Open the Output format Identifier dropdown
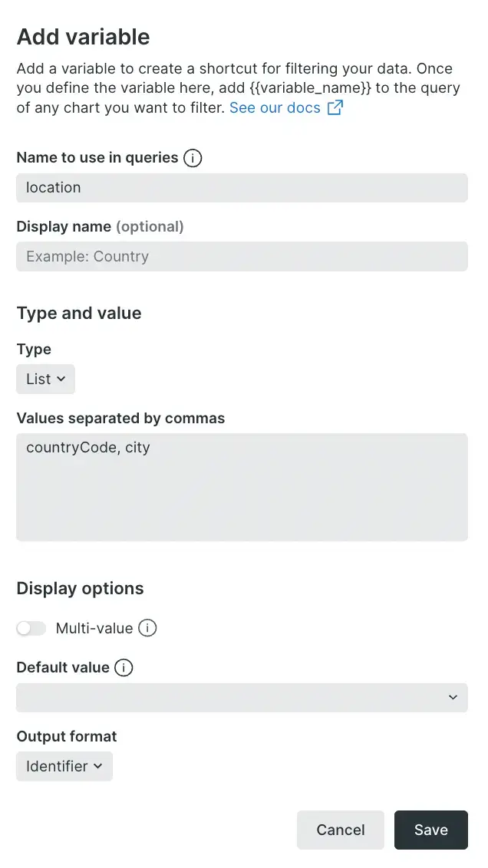This screenshot has width=488, height=868. pos(64,766)
